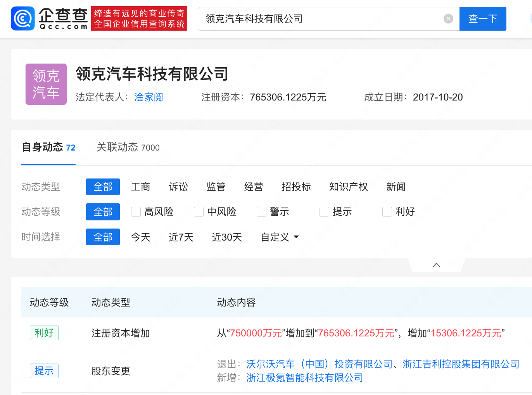Viewport: 532px width, 395px height.
Task: Select 全部 in the 动态类型 filter
Action: pyautogui.click(x=103, y=187)
